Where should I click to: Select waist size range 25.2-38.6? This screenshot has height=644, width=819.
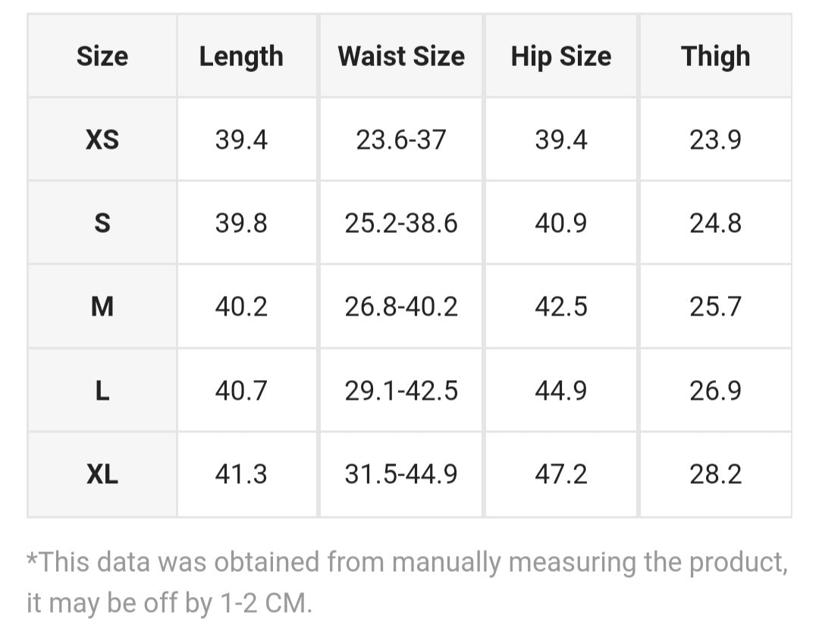[x=401, y=224]
